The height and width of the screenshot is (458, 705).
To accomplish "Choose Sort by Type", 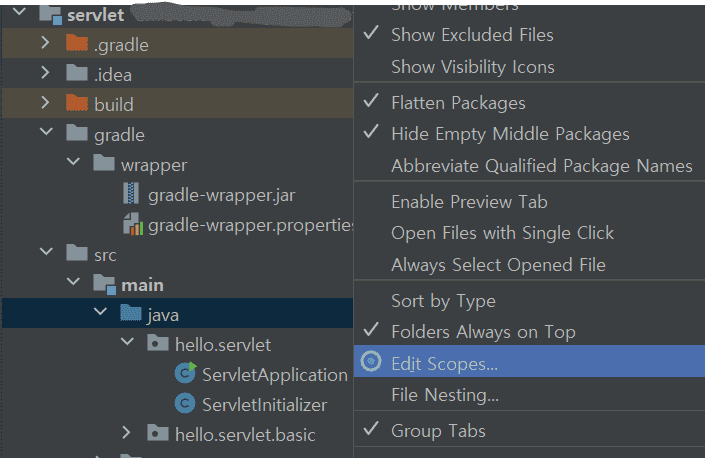I will [443, 300].
